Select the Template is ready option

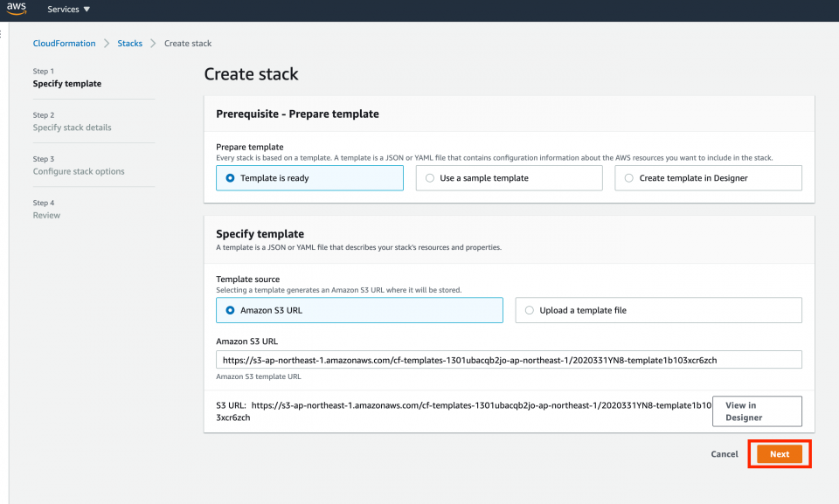click(309, 177)
